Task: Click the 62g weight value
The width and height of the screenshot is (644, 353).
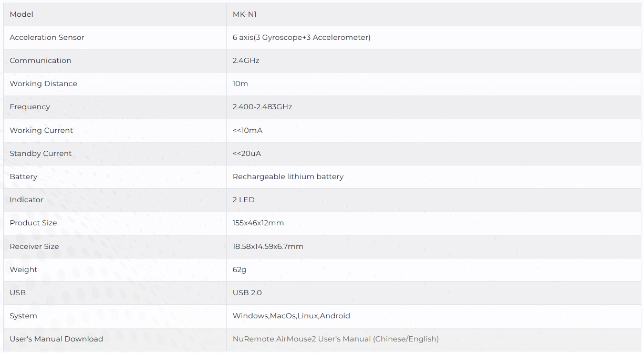Action: [239, 269]
